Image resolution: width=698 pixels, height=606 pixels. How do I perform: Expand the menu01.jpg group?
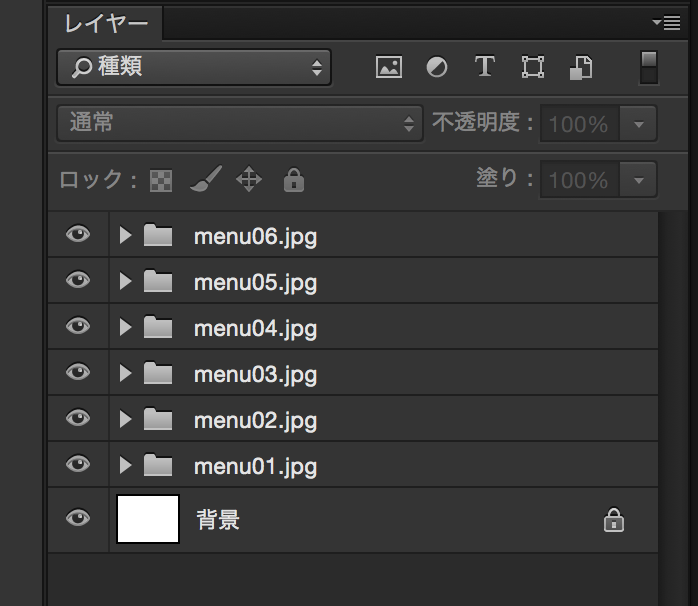tap(125, 465)
